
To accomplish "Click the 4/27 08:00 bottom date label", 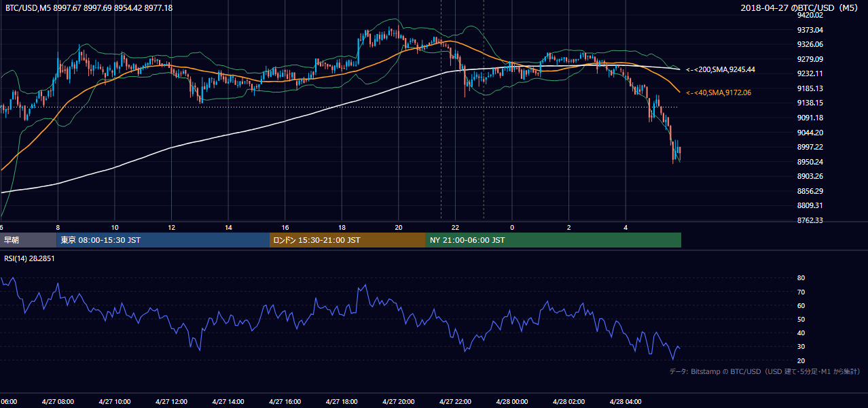I will click(58, 401).
